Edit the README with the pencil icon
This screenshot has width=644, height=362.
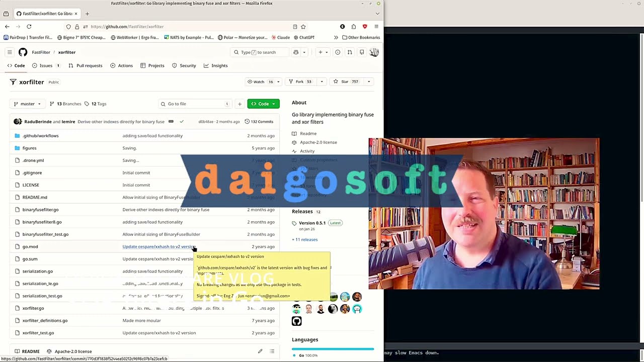pos(260,351)
